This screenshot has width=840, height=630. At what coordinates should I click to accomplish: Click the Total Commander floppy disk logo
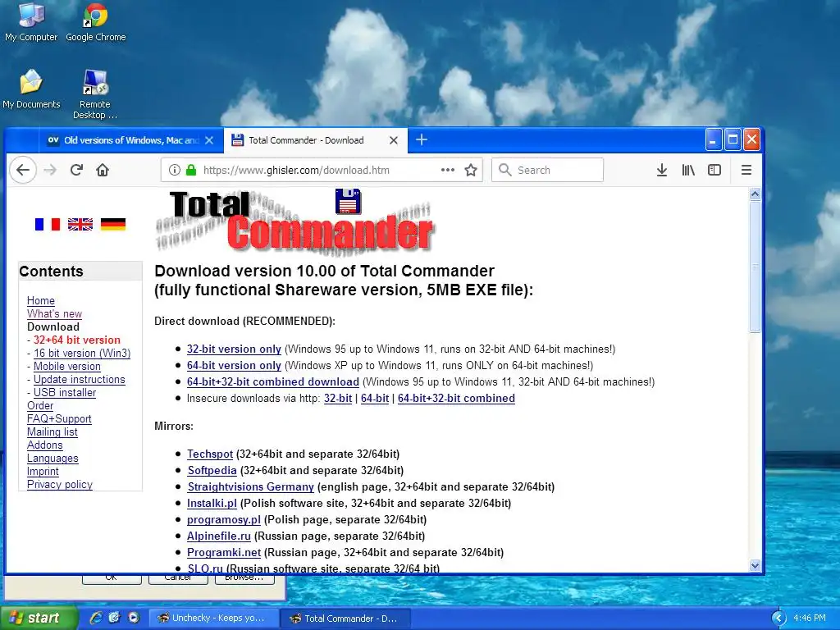coord(348,202)
